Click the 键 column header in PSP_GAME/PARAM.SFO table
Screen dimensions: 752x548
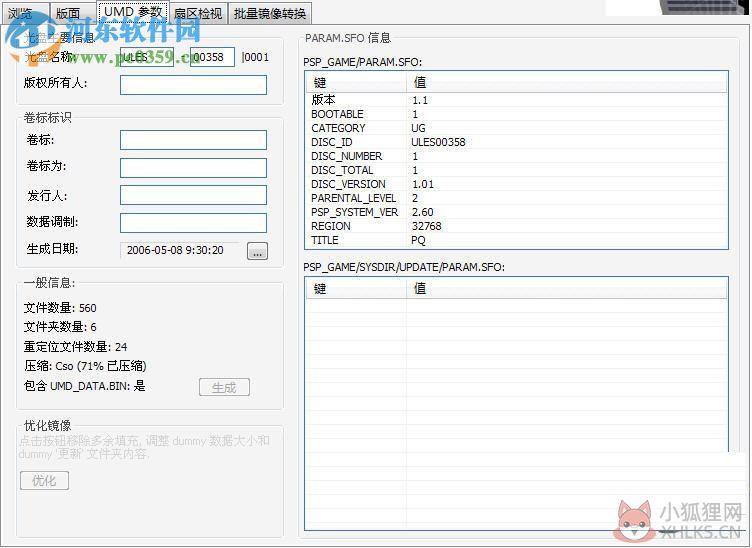coord(356,82)
